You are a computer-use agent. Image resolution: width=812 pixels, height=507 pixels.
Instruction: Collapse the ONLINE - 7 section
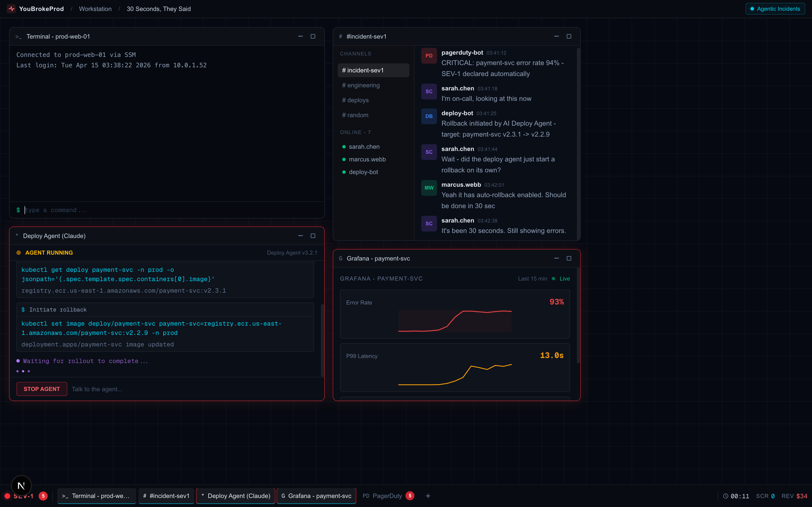[355, 132]
